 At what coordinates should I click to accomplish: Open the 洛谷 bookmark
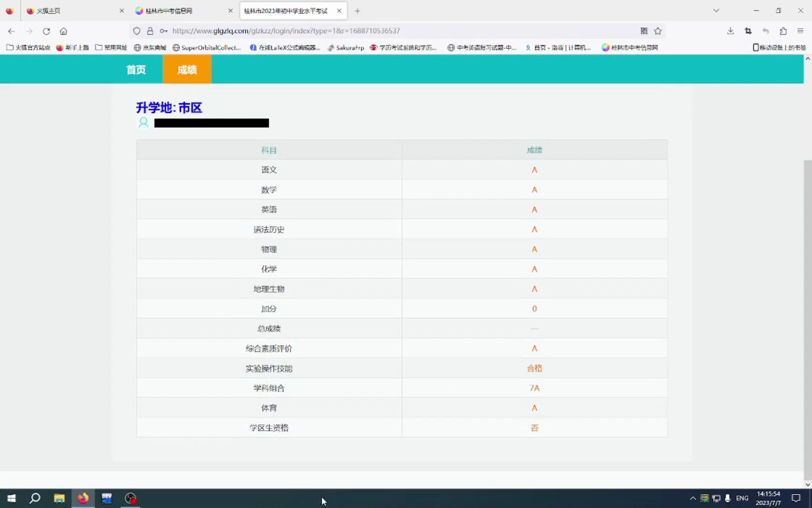558,48
